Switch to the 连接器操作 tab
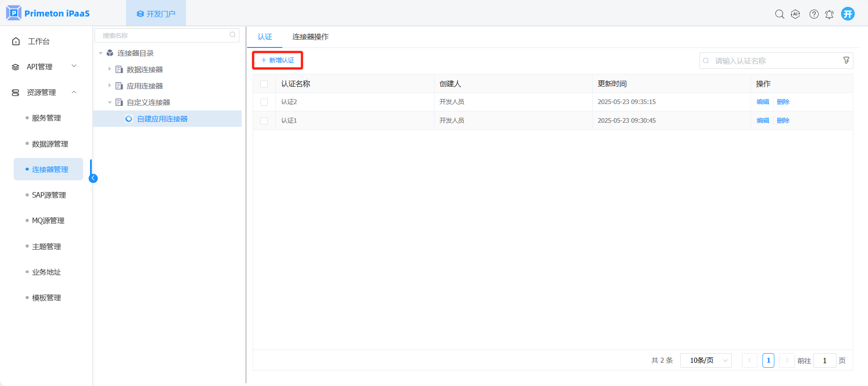This screenshot has height=386, width=868. 310,37
